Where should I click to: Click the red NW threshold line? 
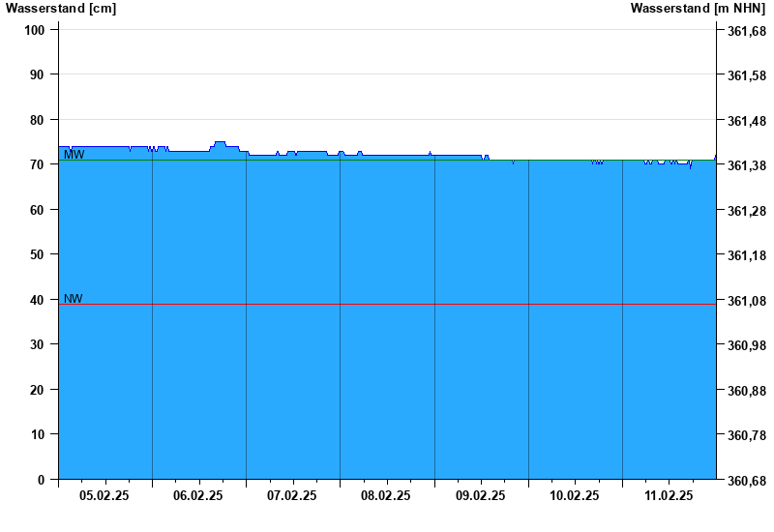[388, 304]
